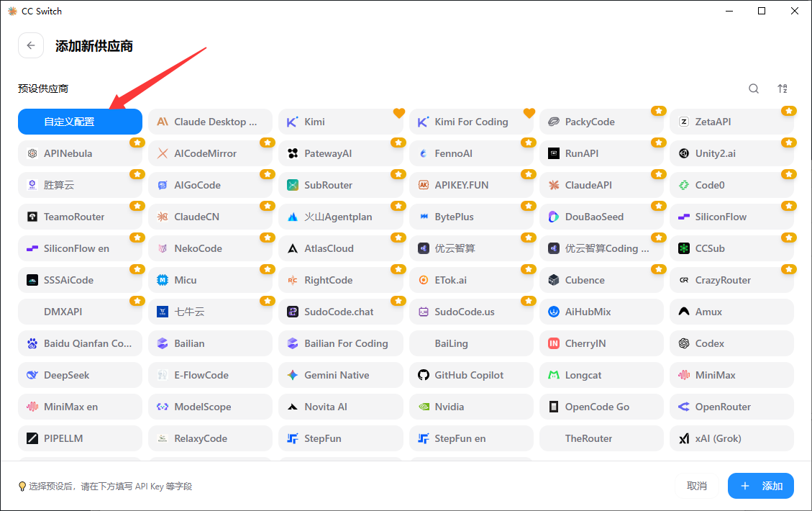Select the 七牛云 preset
This screenshot has width=812, height=511.
click(210, 312)
